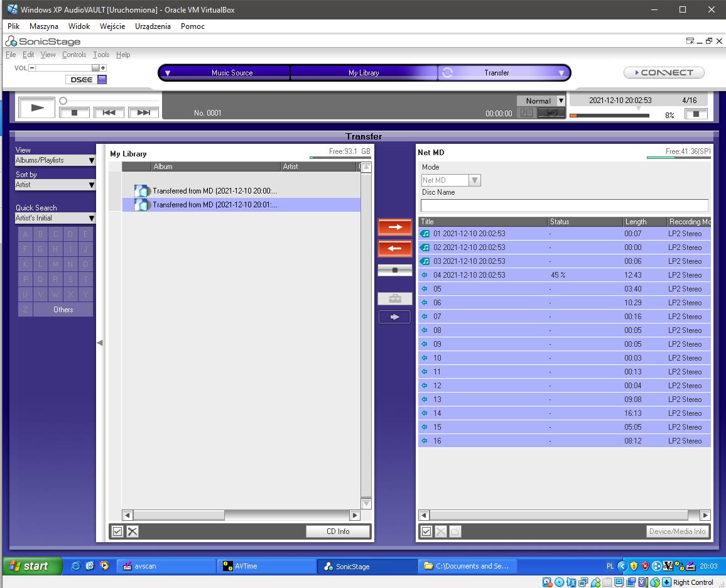This screenshot has height=588, width=726.
Task: Increase volume with the plus button
Action: pos(103,68)
